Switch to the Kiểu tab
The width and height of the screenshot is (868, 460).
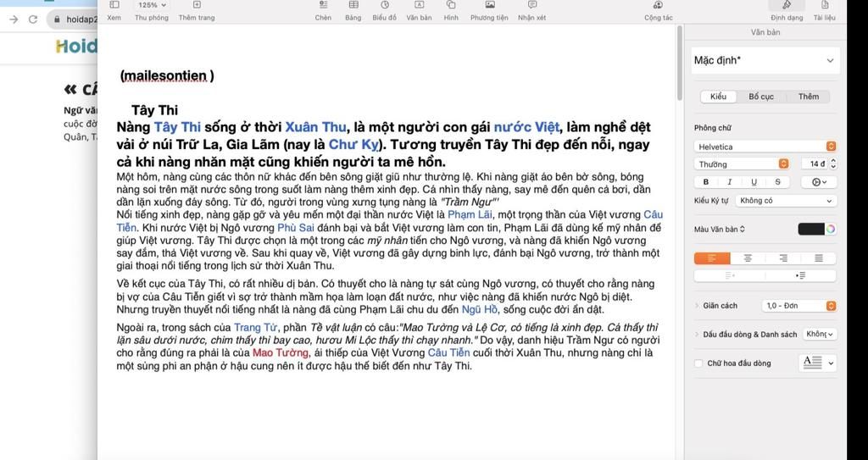click(718, 97)
